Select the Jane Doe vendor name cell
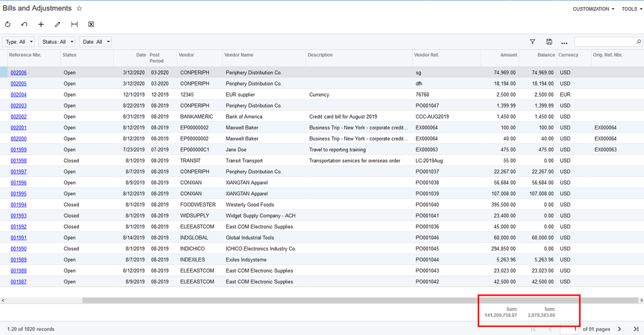The image size is (644, 335). pos(236,150)
